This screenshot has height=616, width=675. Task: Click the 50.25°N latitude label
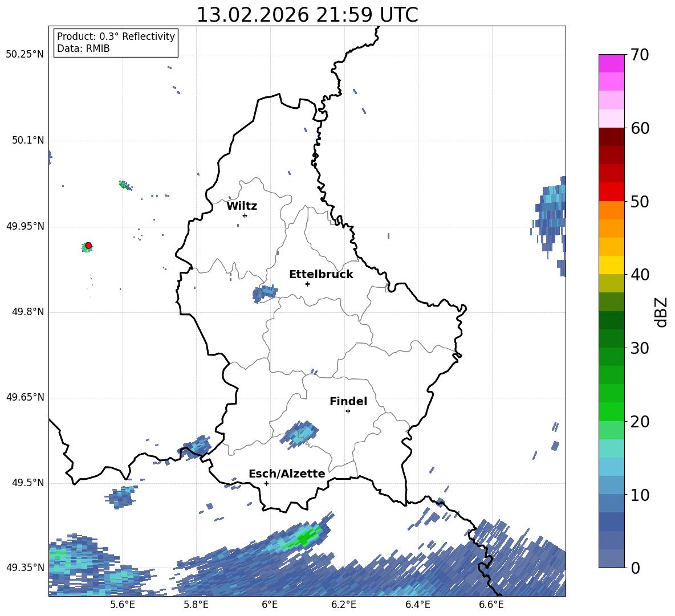[25, 55]
